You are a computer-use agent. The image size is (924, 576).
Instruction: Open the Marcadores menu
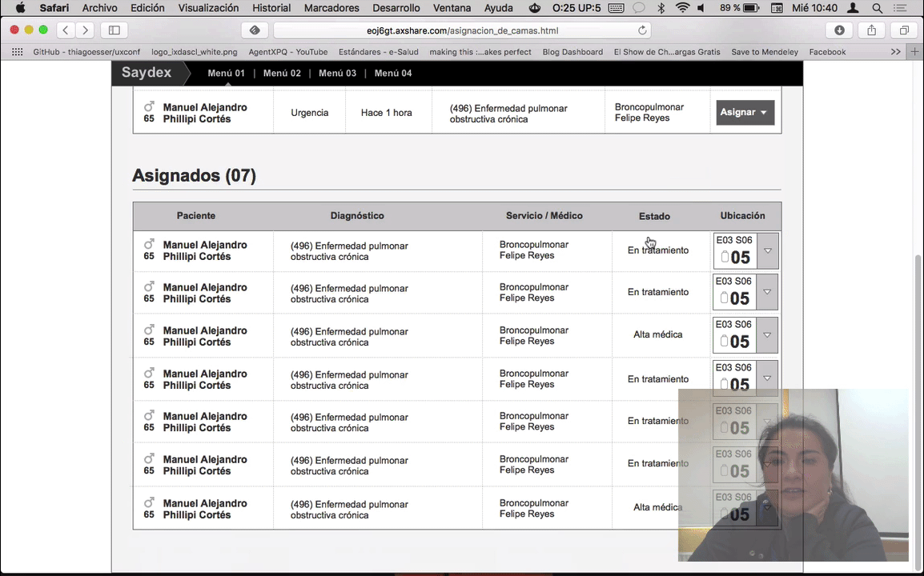[331, 8]
